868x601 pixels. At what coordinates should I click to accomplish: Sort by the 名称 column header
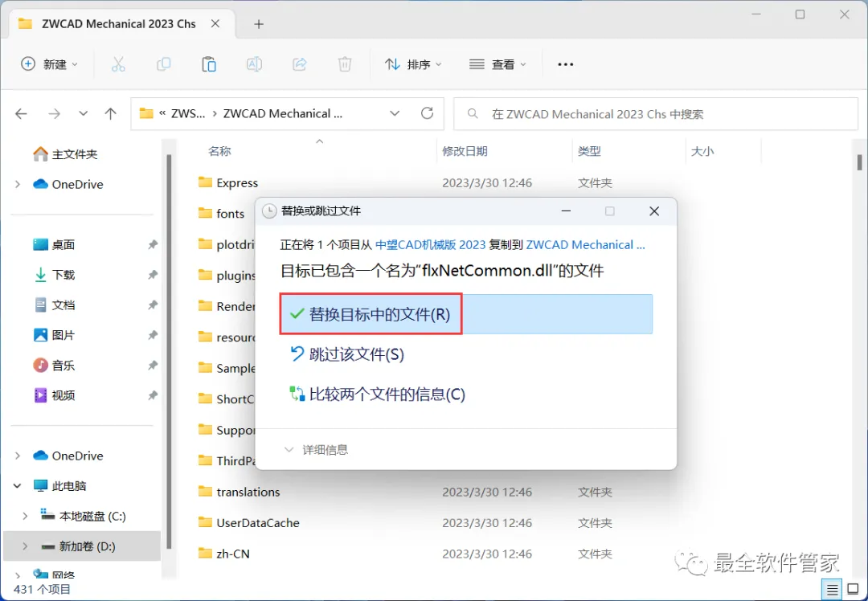click(219, 151)
